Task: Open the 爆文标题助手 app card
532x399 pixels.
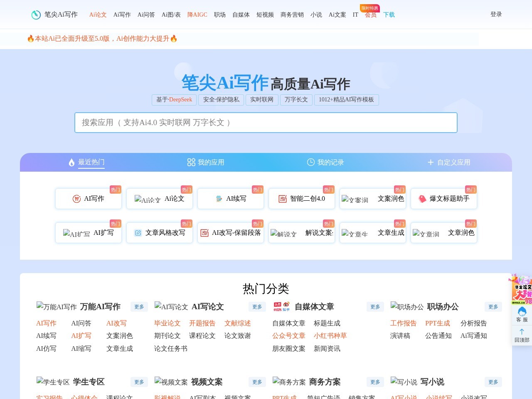Action: (444, 199)
